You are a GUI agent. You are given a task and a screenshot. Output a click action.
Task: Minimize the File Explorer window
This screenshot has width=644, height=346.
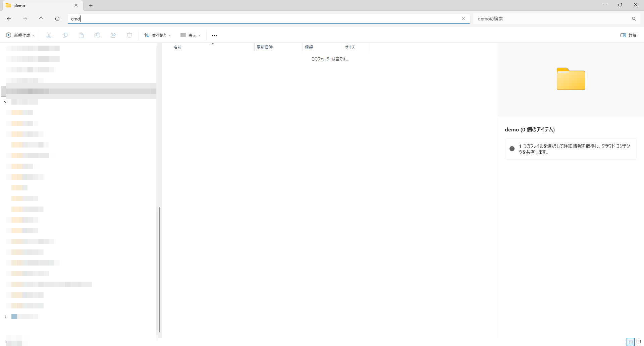coord(605,5)
